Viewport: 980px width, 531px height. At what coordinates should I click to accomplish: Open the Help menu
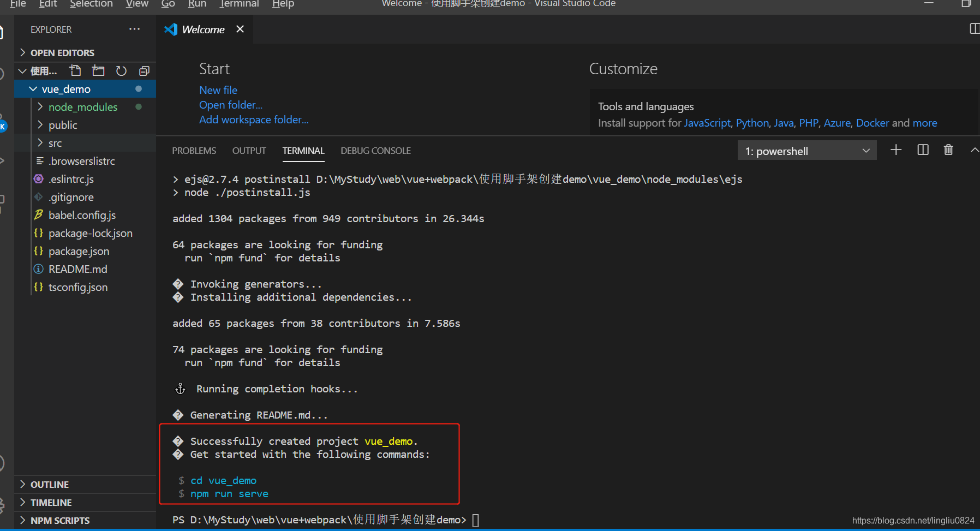point(283,4)
